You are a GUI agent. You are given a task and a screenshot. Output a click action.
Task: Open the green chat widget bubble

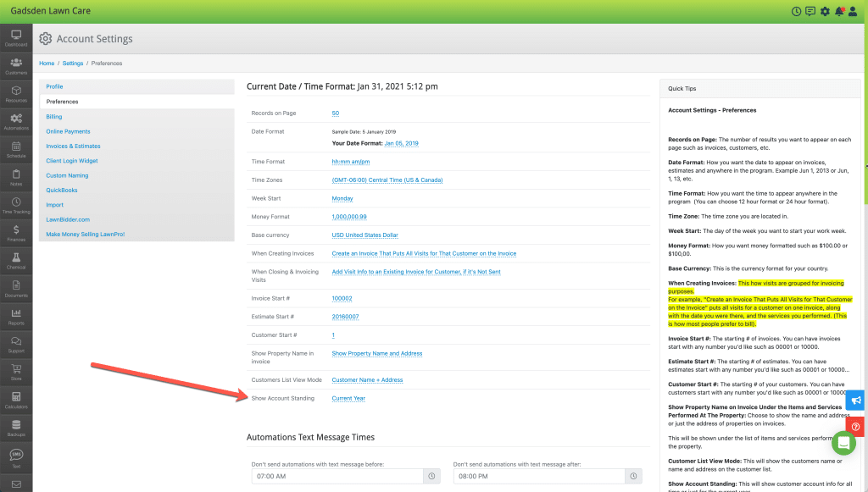tap(843, 443)
